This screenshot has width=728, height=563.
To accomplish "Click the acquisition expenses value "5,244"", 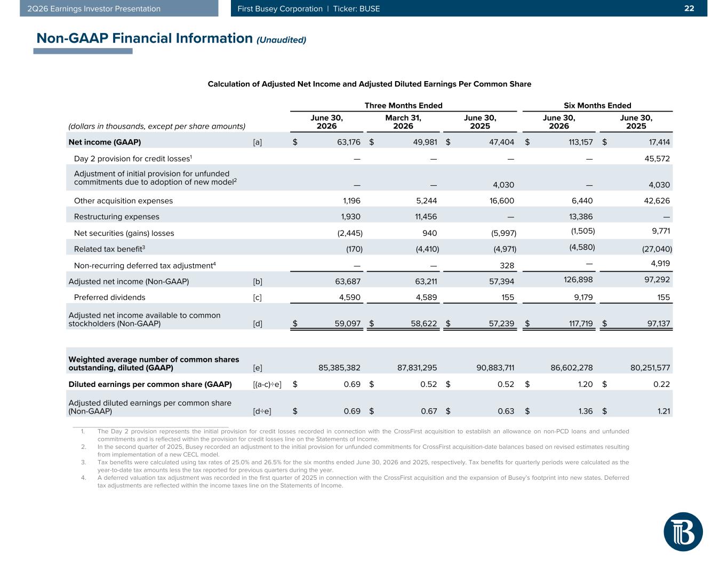I will coord(426,201).
